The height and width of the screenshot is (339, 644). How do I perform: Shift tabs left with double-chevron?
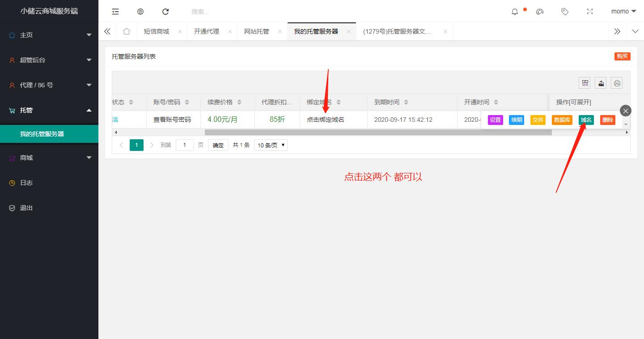[107, 31]
